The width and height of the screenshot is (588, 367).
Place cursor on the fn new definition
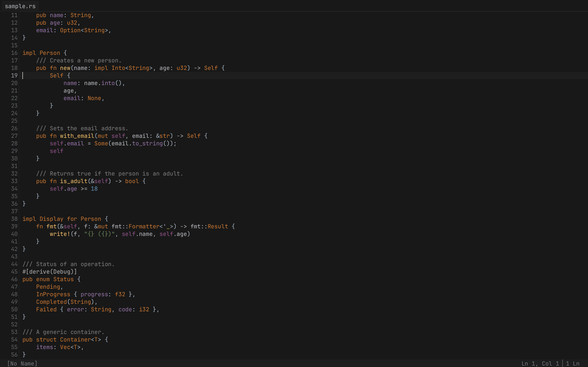coord(65,68)
